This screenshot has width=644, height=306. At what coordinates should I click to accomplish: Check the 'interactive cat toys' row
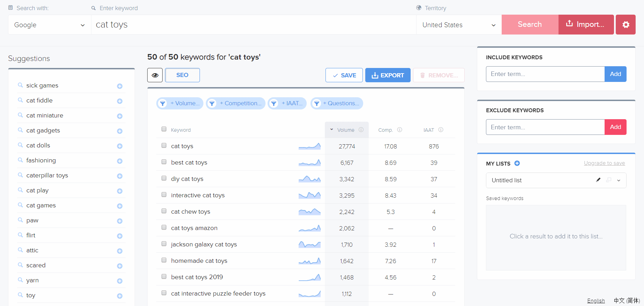(164, 194)
